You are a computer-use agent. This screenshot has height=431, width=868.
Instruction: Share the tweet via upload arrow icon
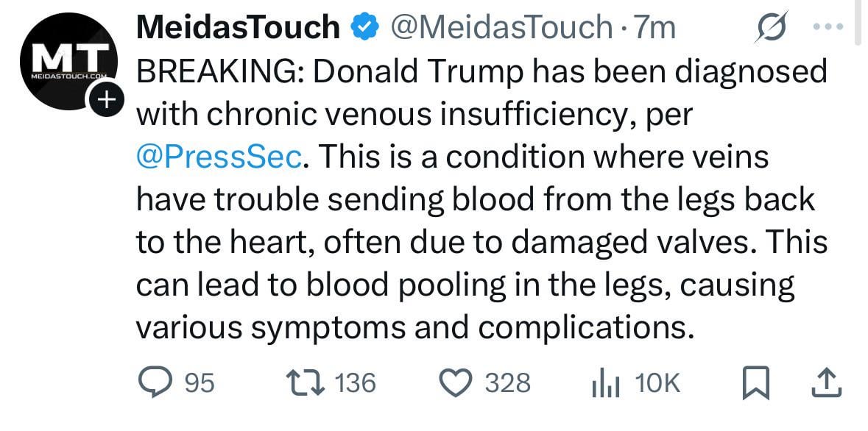827,383
